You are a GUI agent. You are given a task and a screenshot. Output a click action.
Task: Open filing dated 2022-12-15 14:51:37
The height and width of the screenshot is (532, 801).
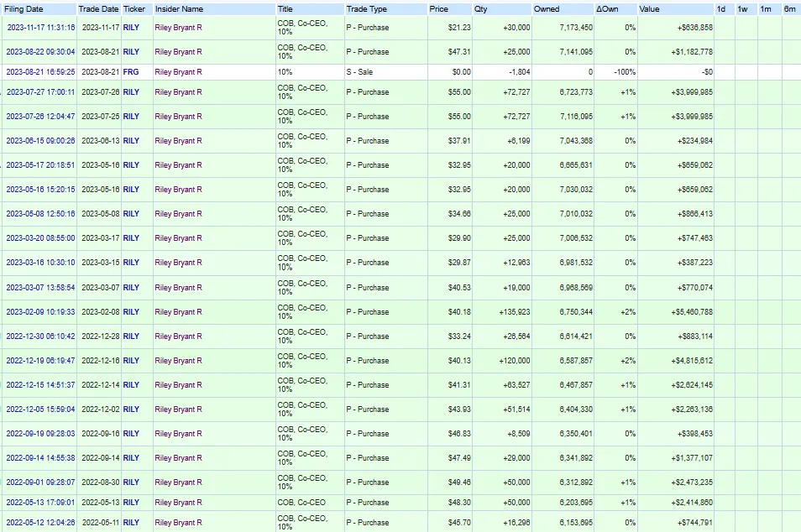pos(41,384)
